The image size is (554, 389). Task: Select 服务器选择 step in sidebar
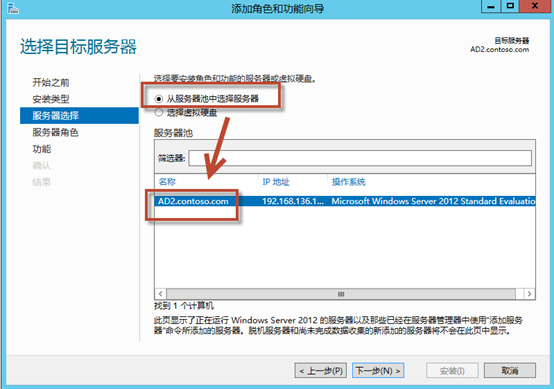pyautogui.click(x=79, y=116)
